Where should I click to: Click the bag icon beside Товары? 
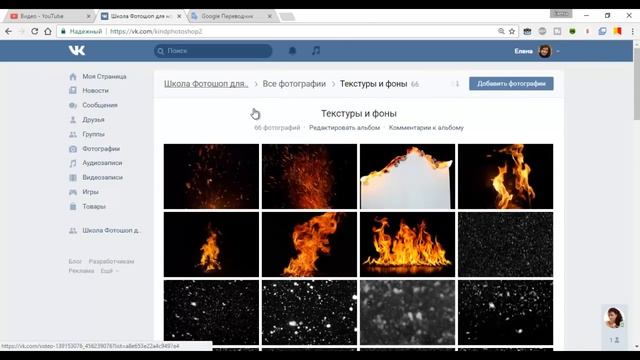coord(73,206)
